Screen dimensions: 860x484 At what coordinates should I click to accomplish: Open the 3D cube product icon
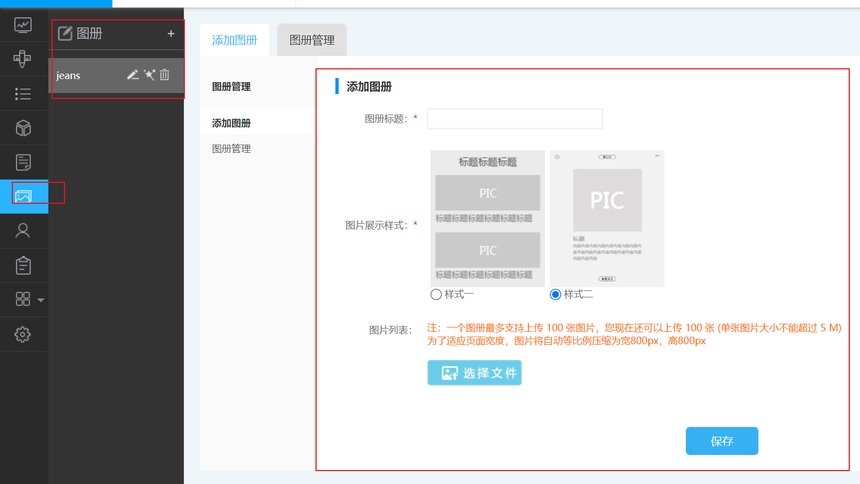click(23, 128)
